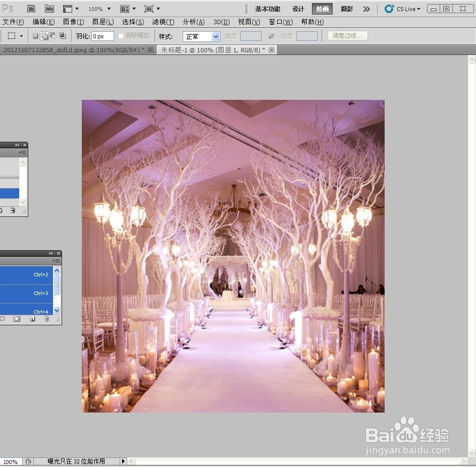The height and width of the screenshot is (467, 476).
Task: Click the lower panel scrollbar down arrow
Action: [x=57, y=310]
